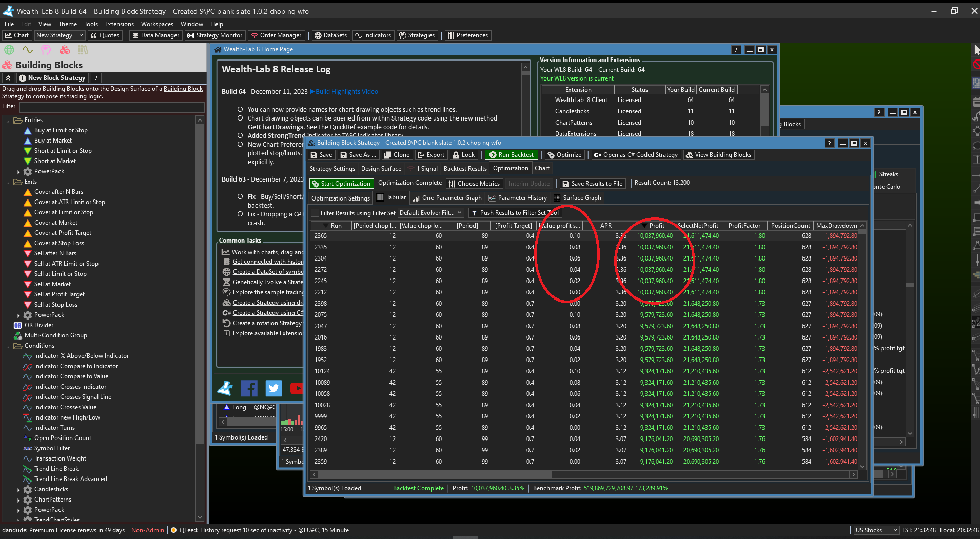Open Order Manager tool

pos(276,35)
